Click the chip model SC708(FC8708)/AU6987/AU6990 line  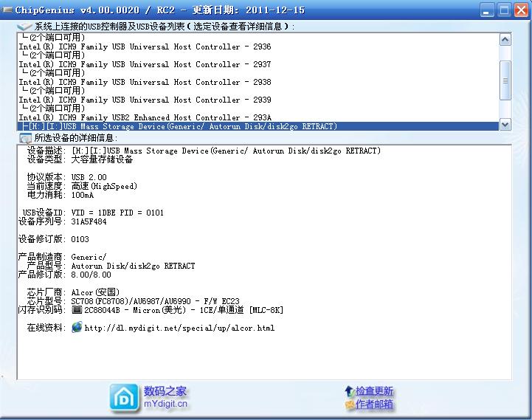(x=155, y=301)
